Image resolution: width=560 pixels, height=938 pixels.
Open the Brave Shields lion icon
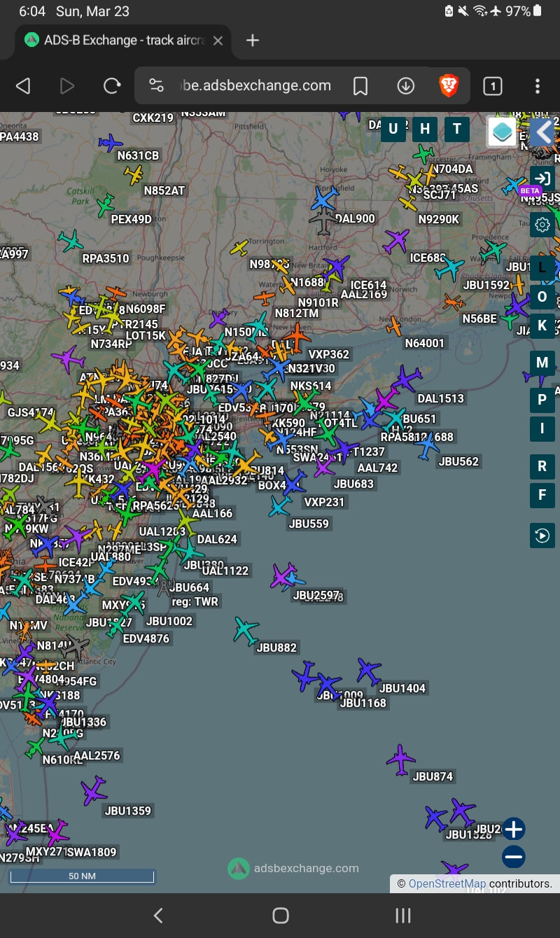pos(449,86)
